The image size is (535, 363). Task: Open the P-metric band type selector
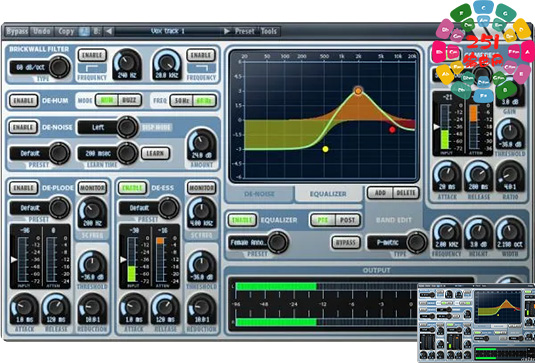397,242
